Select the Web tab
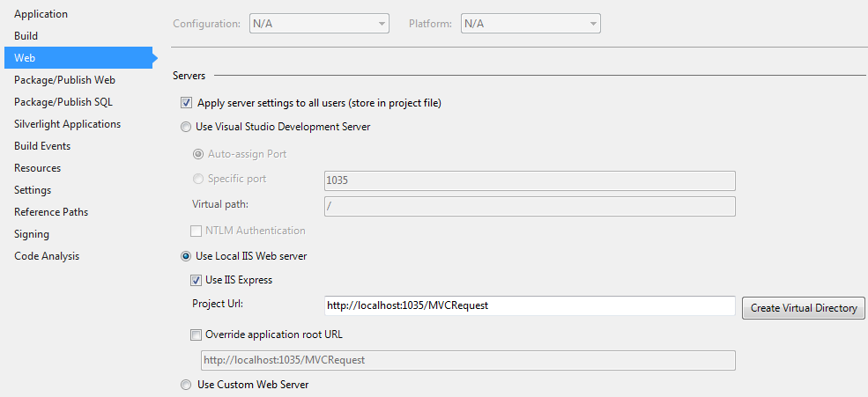868x397 pixels. [x=78, y=57]
